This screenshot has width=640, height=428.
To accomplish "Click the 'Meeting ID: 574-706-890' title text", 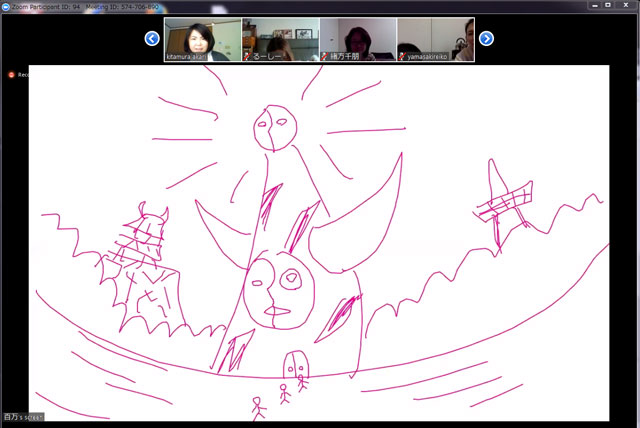I will pyautogui.click(x=122, y=7).
